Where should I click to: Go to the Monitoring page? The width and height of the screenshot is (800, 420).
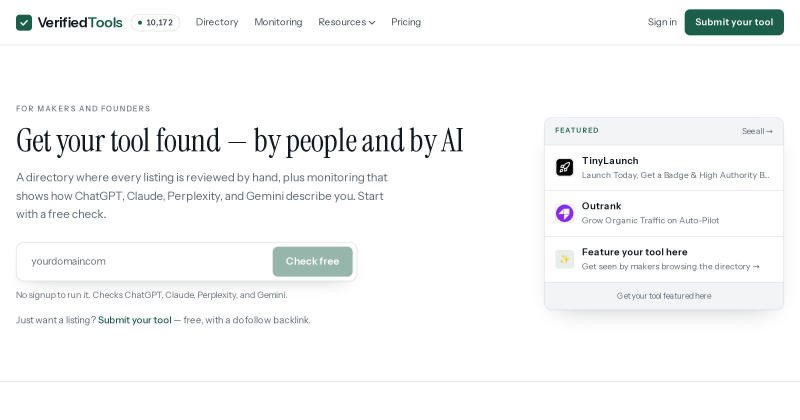tap(278, 22)
